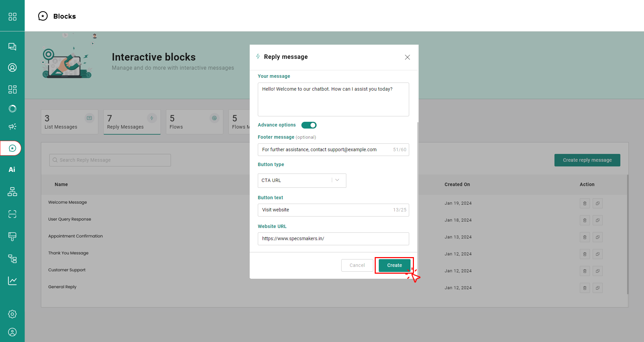The width and height of the screenshot is (644, 342).
Task: Click the Website URL input field
Action: point(333,239)
